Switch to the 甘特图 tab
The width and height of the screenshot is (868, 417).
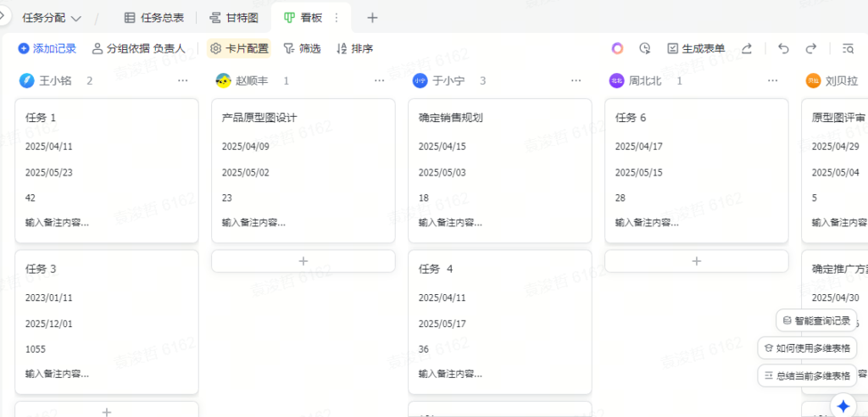click(233, 18)
